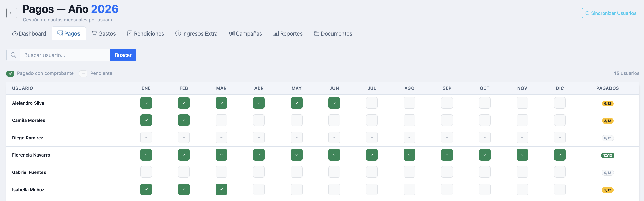Mark Gabriel Fuentes's ABR as paid
Screen dimensions: 644x201
[259, 172]
